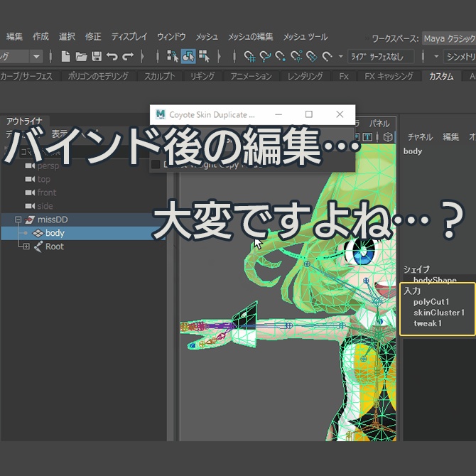The image size is (476, 476).
Task: Open dropdown arrow beside live magnet icon
Action: tap(340, 56)
